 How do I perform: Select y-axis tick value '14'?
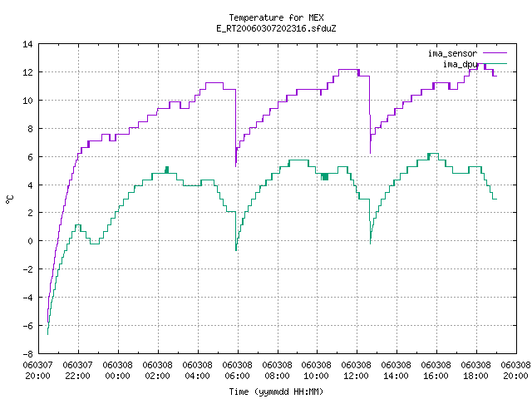(x=27, y=44)
